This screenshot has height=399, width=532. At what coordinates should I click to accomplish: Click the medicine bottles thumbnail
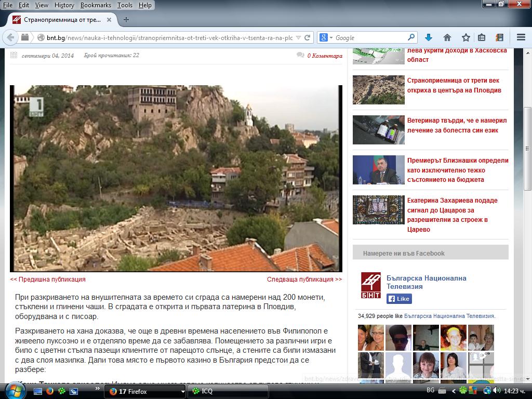tap(379, 129)
